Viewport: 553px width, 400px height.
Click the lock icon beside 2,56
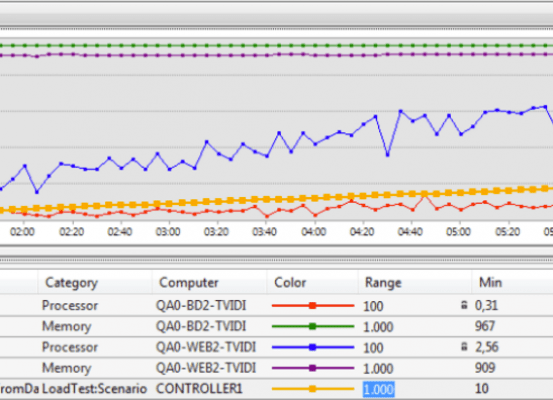464,347
